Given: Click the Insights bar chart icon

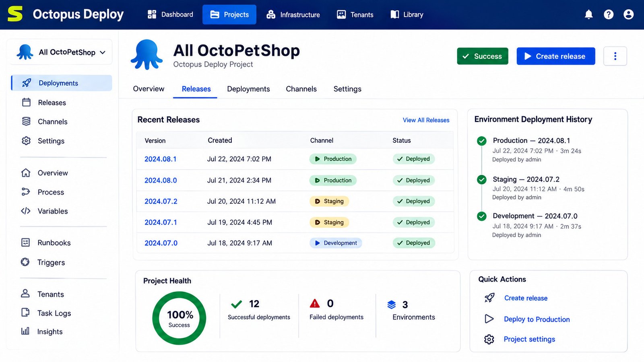Looking at the screenshot, I should click(25, 331).
